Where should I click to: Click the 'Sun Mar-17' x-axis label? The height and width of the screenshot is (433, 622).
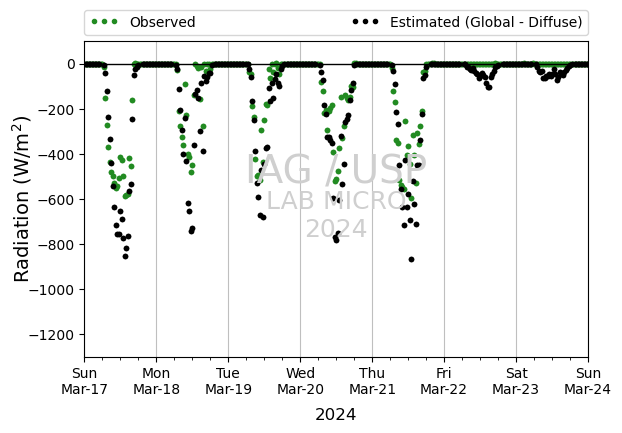coord(84,381)
